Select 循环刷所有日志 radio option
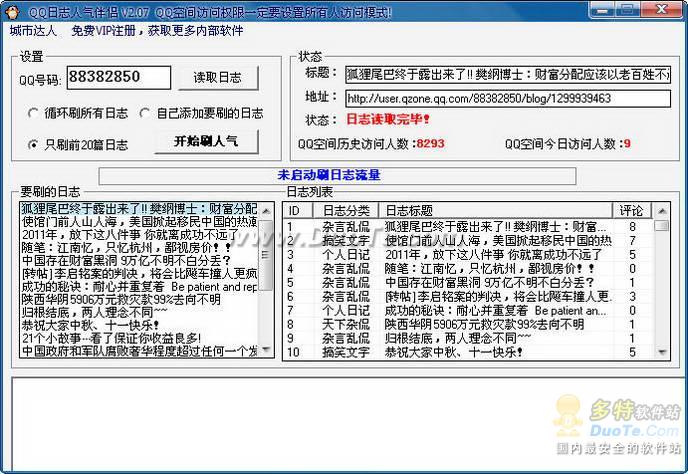Image resolution: width=688 pixels, height=474 pixels. coord(78,113)
